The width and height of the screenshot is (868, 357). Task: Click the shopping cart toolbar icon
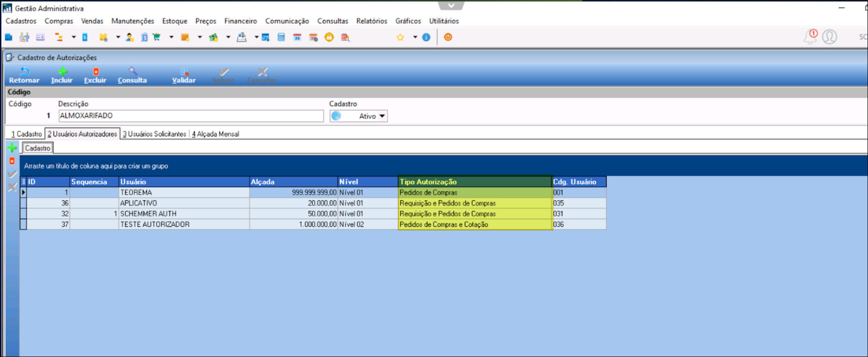click(157, 37)
